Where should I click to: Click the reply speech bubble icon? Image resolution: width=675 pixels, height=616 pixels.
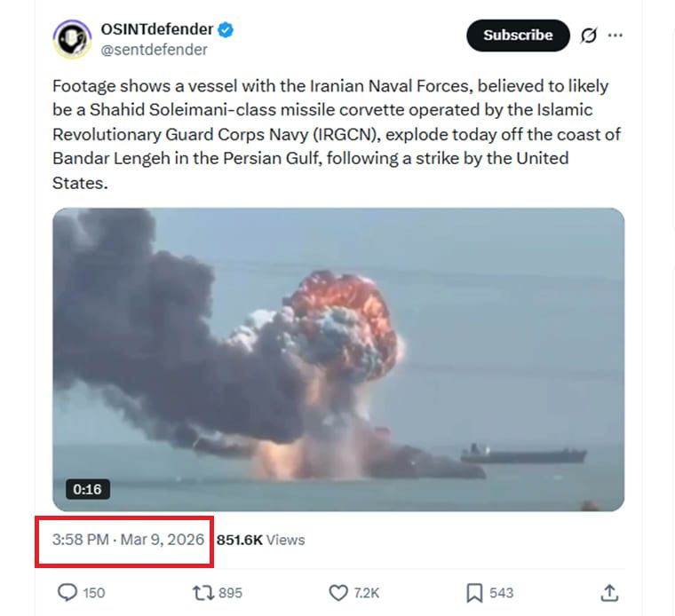point(67,592)
